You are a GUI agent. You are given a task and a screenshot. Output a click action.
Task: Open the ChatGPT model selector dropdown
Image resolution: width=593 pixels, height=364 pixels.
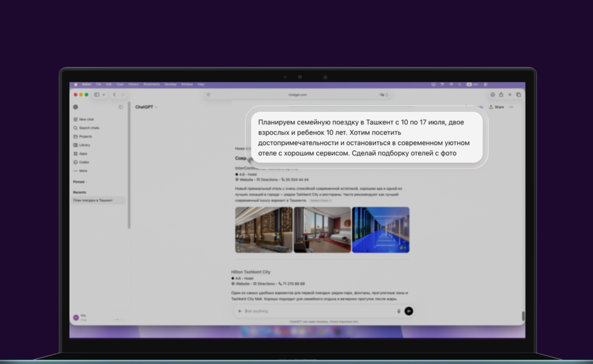tap(147, 107)
